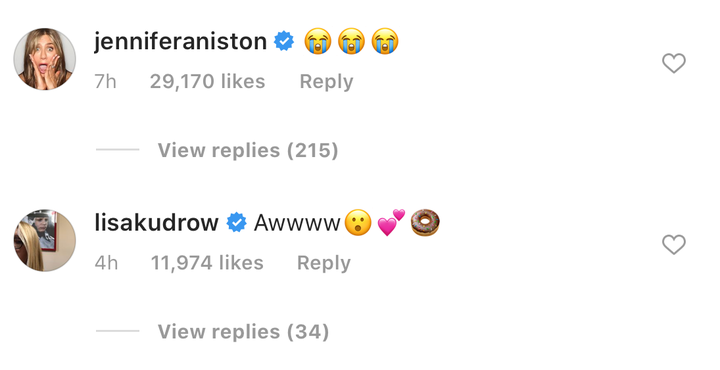Click the two pink hearts emoji
The image size is (720, 370).
click(x=391, y=223)
